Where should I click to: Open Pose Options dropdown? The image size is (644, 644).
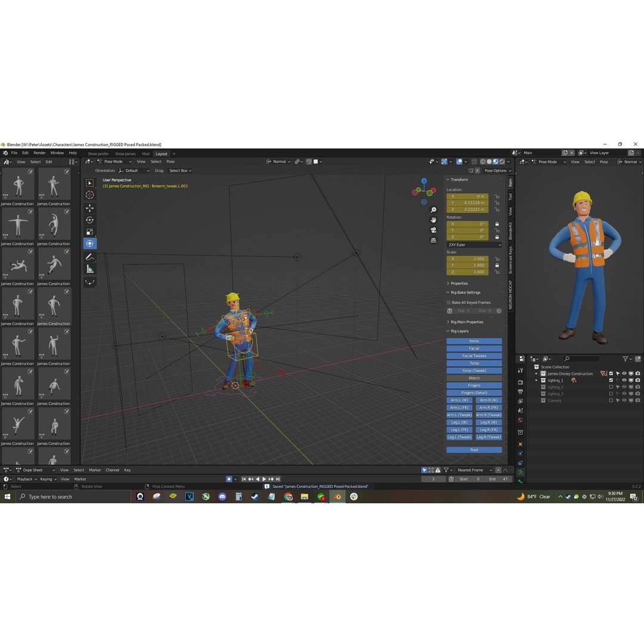(x=497, y=171)
